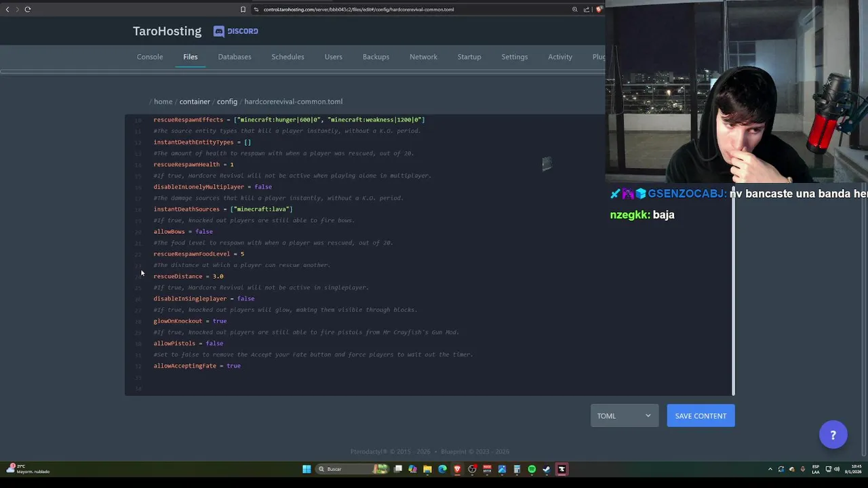Click 'allowAcceptingFate = true' line
The image size is (868, 488).
197,366
